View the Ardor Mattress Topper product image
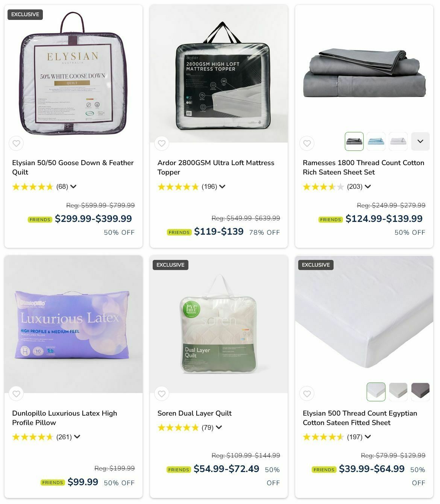This screenshot has width=440, height=504. [x=219, y=74]
